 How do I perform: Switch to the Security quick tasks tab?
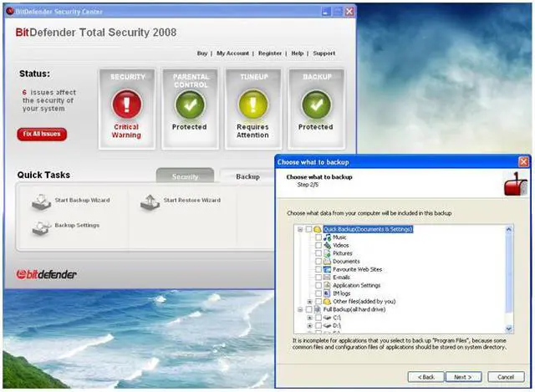click(186, 176)
